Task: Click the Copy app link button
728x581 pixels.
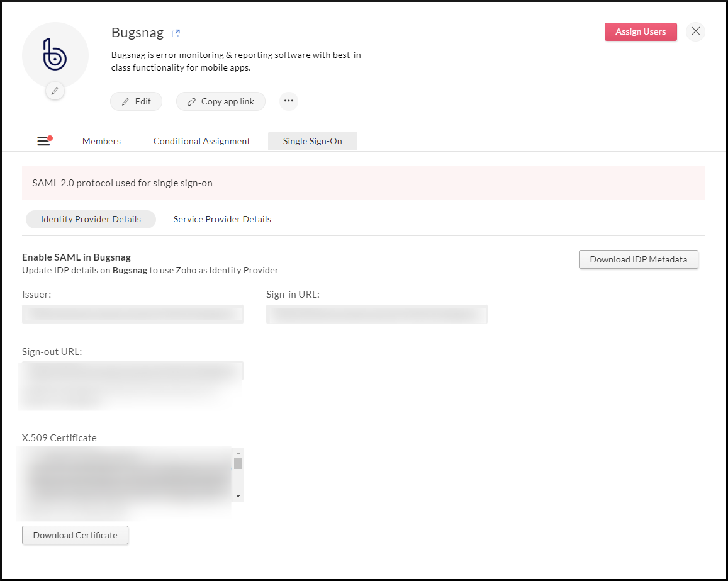Action: [x=220, y=101]
